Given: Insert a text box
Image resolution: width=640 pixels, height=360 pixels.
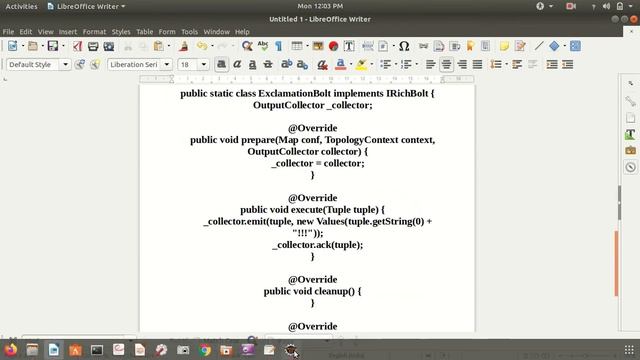Looking at the screenshot, I should (x=349, y=46).
